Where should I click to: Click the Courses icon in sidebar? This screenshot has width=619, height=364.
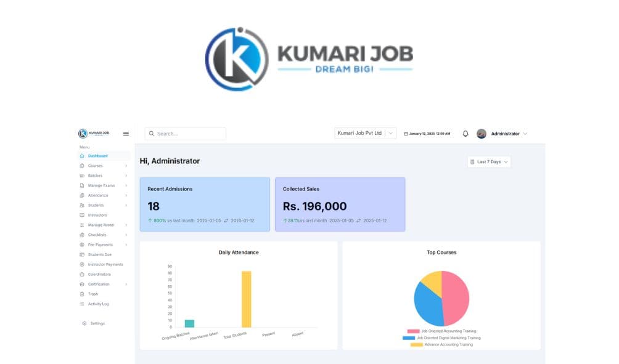coord(82,166)
